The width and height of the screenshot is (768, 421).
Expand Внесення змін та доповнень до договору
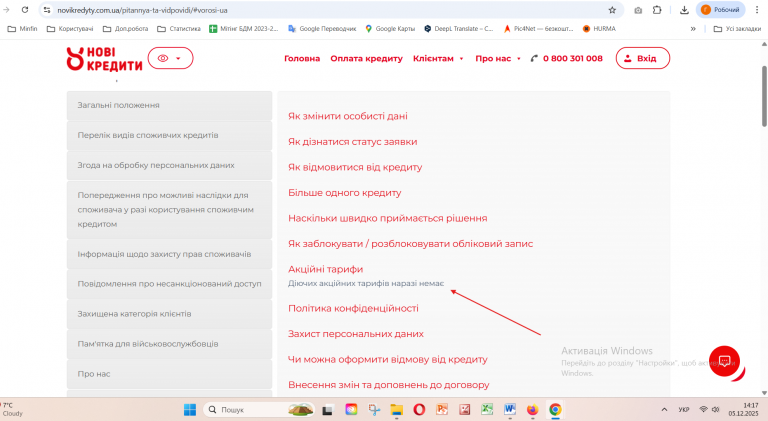pos(388,384)
